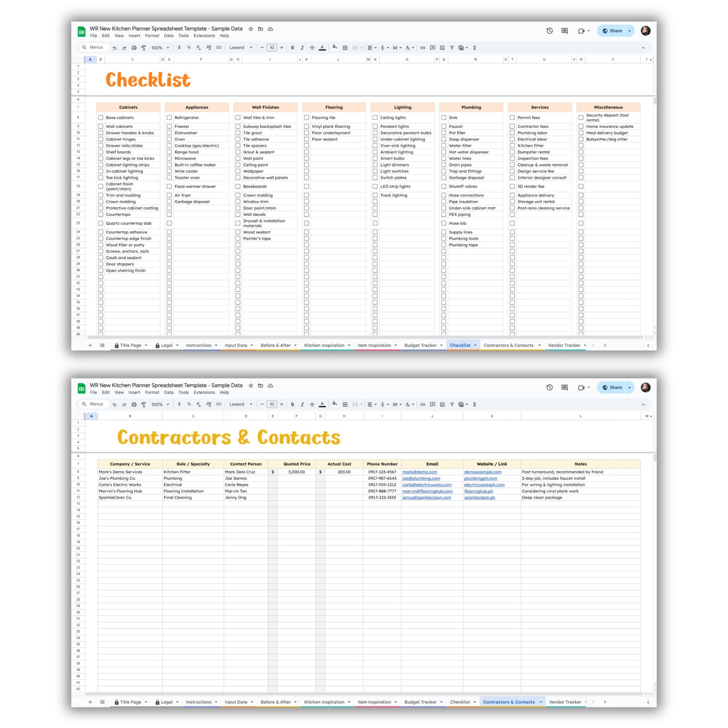
Task: Click the mark@demo.com email link
Action: 419,472
